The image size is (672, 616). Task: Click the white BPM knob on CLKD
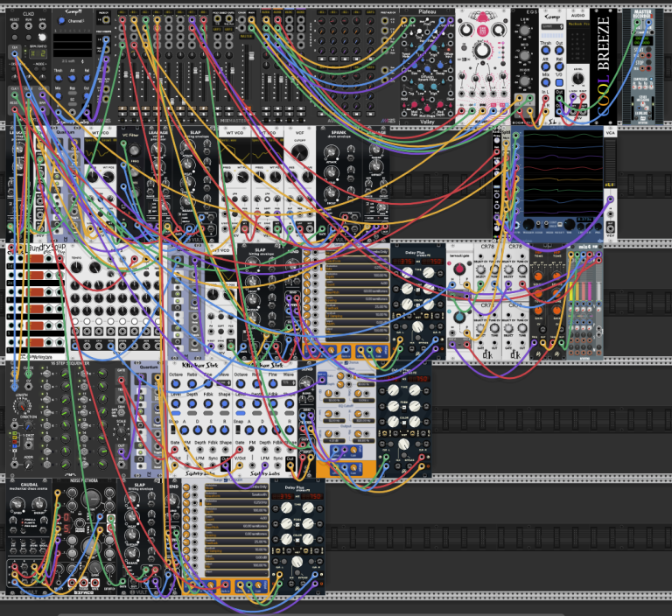click(42, 37)
